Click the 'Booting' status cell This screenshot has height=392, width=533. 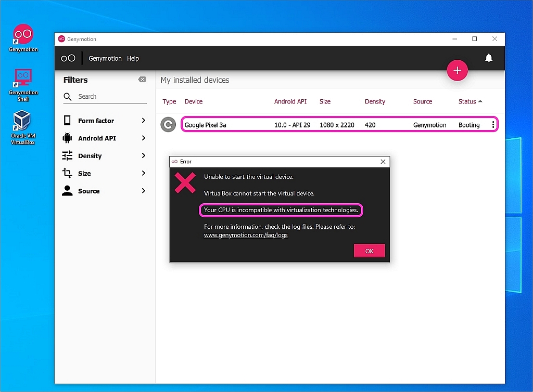click(x=469, y=125)
